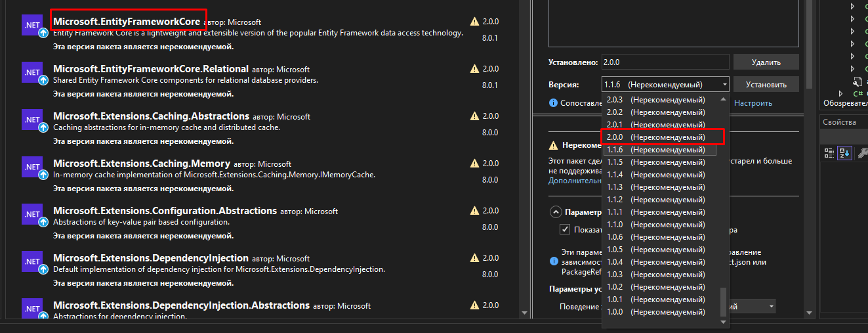
Task: Choose version 1.0.6 from the list
Action: [x=661, y=237]
